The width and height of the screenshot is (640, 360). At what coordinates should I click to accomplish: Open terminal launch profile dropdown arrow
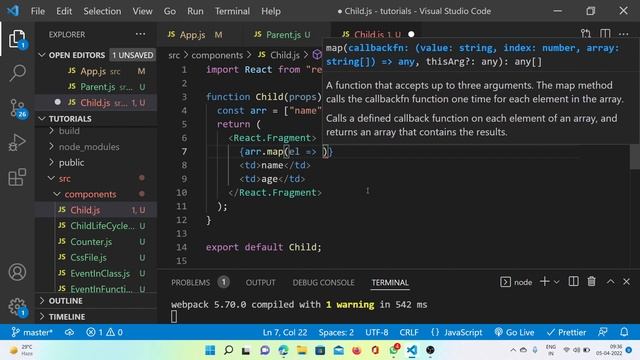(556, 282)
